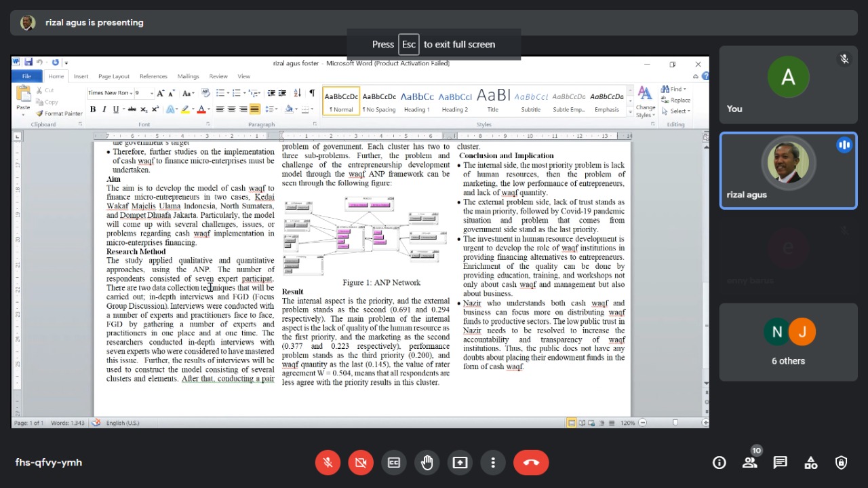Toggle Bold formatting in Word

tap(93, 109)
